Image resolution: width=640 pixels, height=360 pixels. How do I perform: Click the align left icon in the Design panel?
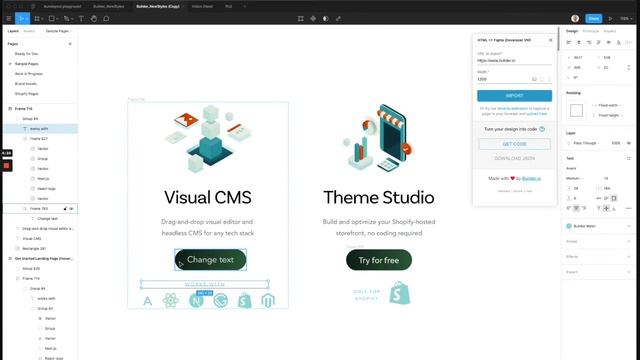[x=569, y=42]
